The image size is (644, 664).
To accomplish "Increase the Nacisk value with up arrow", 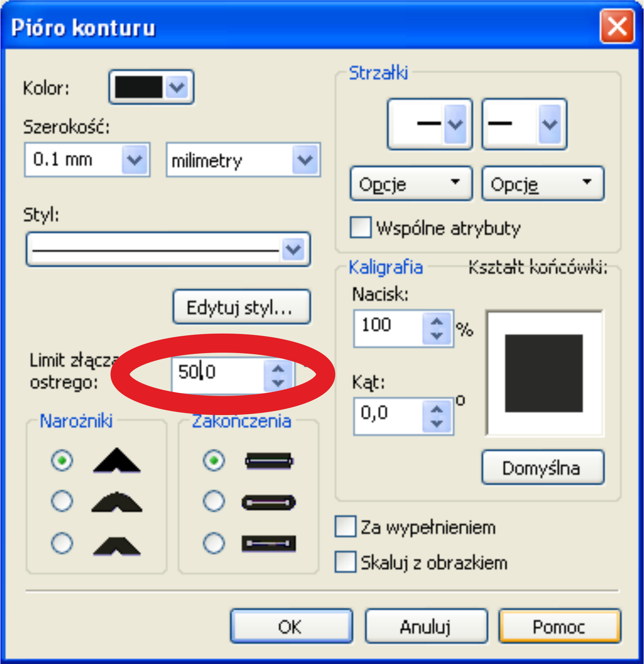I will tap(437, 322).
